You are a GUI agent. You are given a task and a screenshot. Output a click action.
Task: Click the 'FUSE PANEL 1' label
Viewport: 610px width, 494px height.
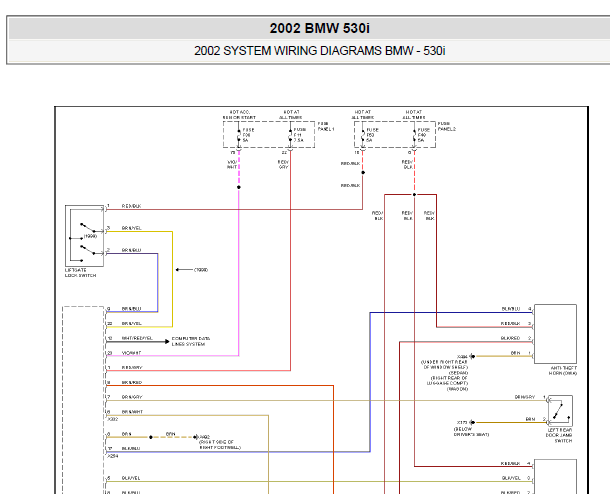(x=326, y=126)
